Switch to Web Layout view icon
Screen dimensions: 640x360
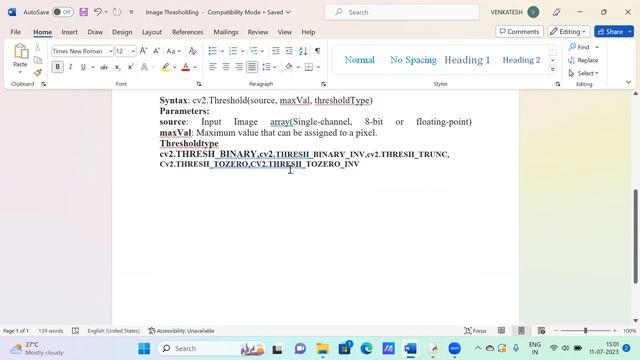541,331
